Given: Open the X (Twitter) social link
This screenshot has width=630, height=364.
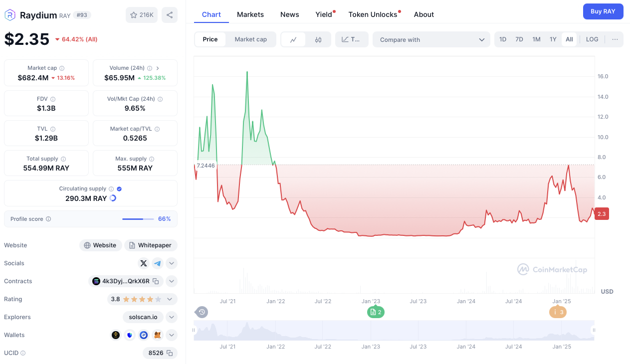Looking at the screenshot, I should pyautogui.click(x=144, y=263).
